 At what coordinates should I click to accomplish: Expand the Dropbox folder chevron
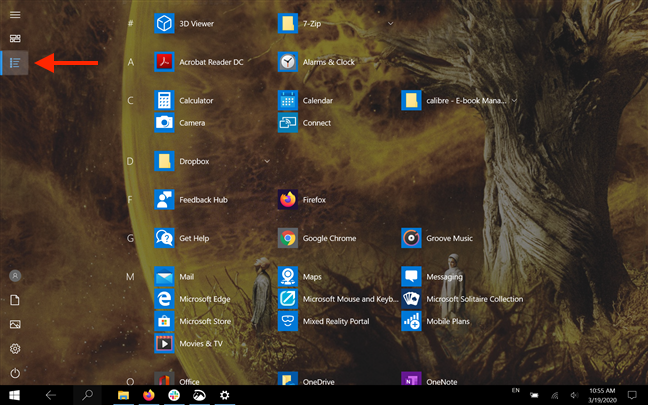267,161
